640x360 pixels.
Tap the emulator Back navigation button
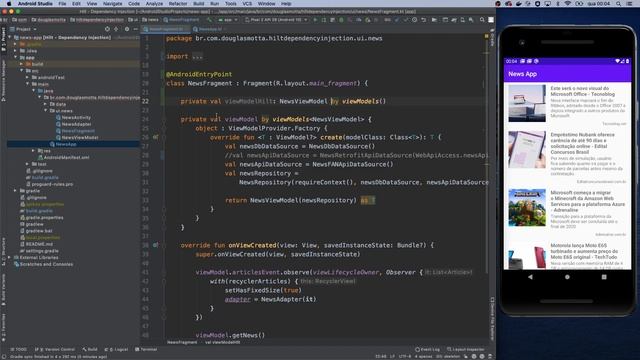click(x=530, y=277)
